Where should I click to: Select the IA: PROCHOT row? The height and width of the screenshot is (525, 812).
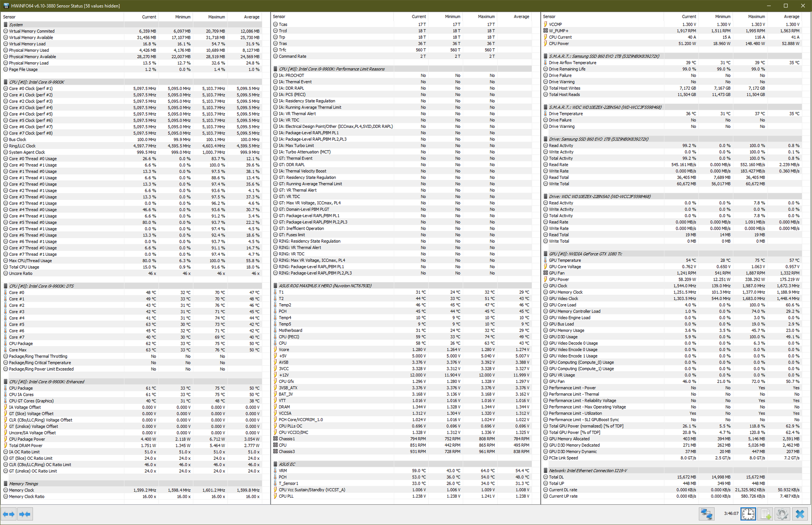401,75
